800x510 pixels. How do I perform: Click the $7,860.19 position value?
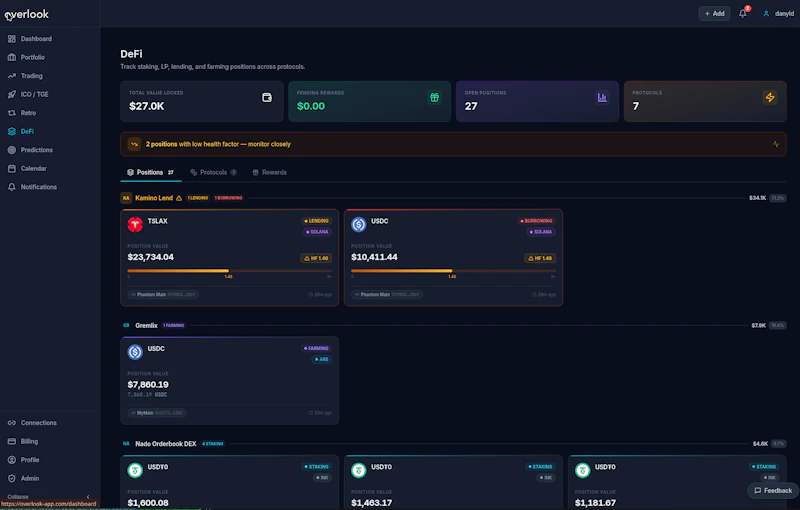148,385
